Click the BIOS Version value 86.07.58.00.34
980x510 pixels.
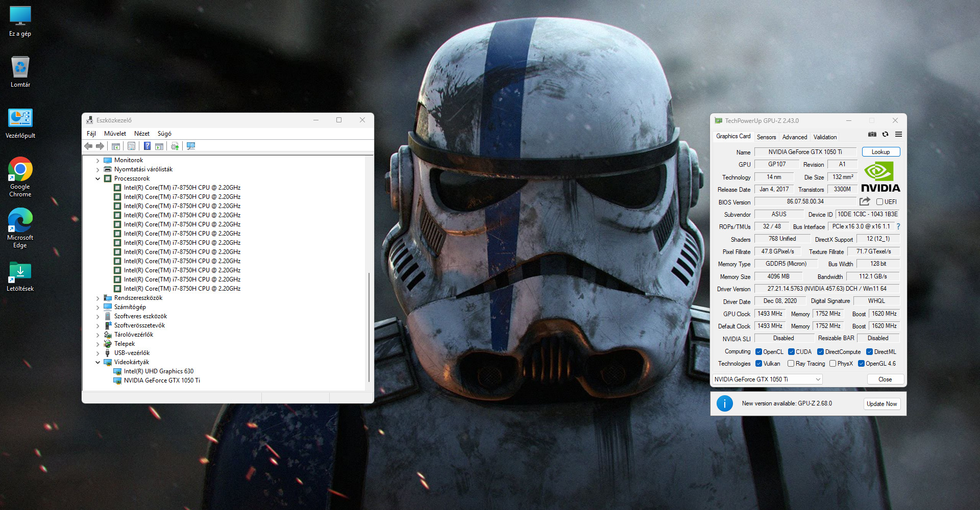click(x=805, y=201)
